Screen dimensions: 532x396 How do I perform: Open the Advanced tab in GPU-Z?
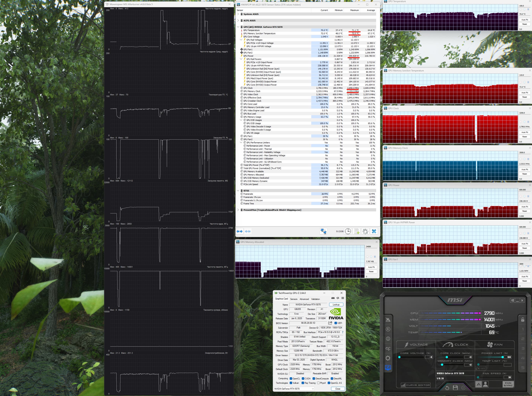coord(304,299)
